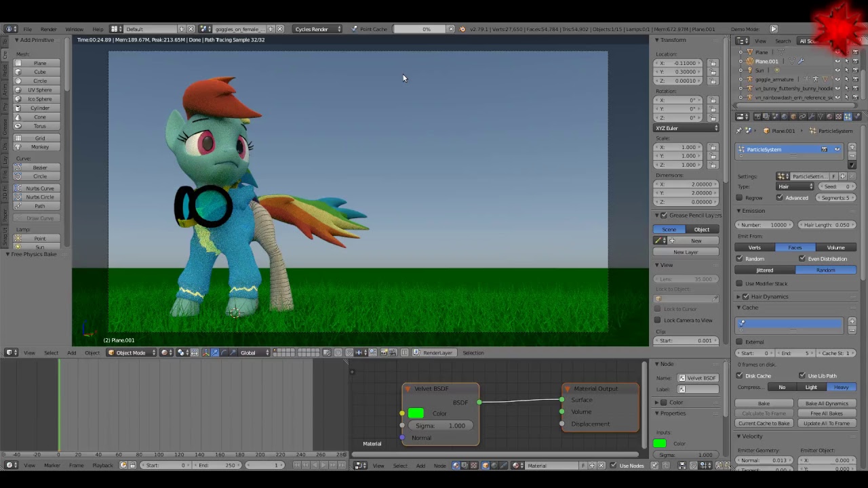Open material properties tab icon
The image size is (868, 488).
(829, 117)
